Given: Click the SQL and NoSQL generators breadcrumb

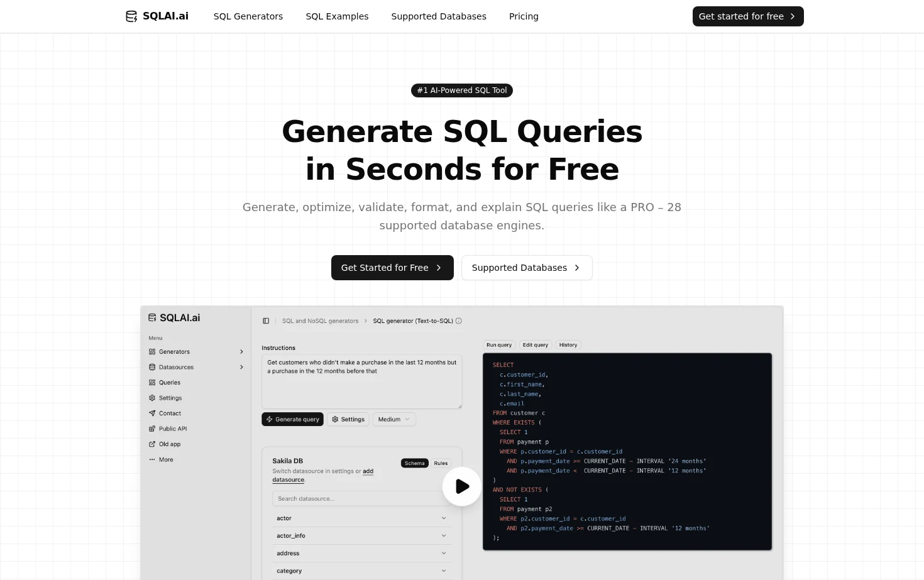Looking at the screenshot, I should [320, 321].
